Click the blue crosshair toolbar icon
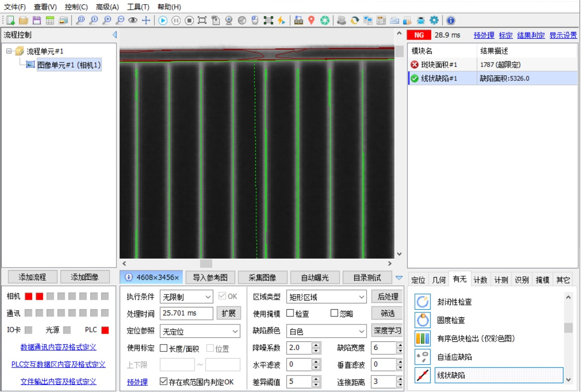Screen dimensions: 581x392 coord(146,20)
